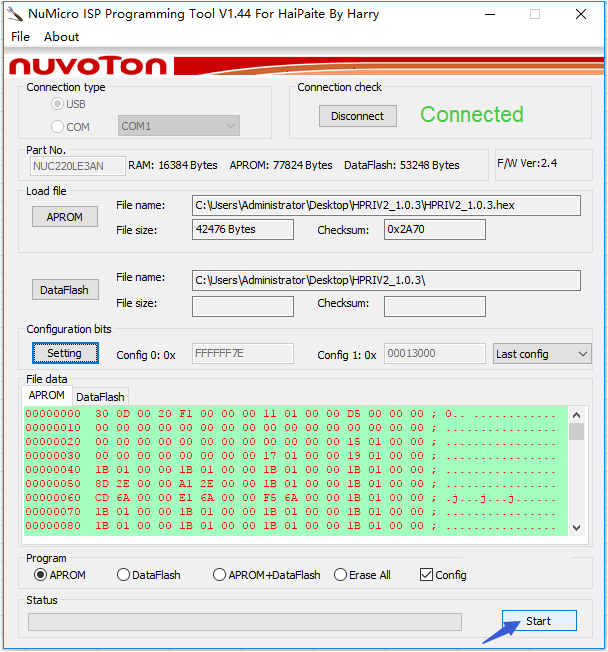Click the NuMicro app icon in title bar
Image resolution: width=608 pixels, height=652 pixels.
click(x=15, y=14)
